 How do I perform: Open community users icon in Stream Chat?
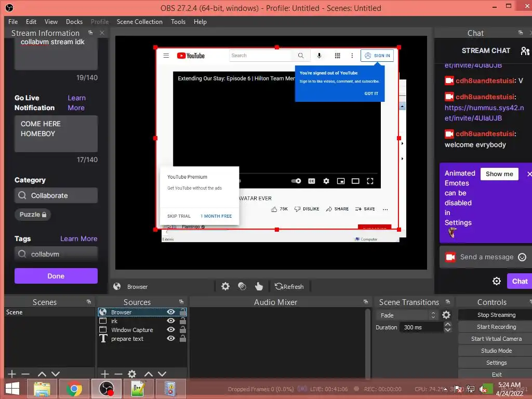(x=525, y=51)
